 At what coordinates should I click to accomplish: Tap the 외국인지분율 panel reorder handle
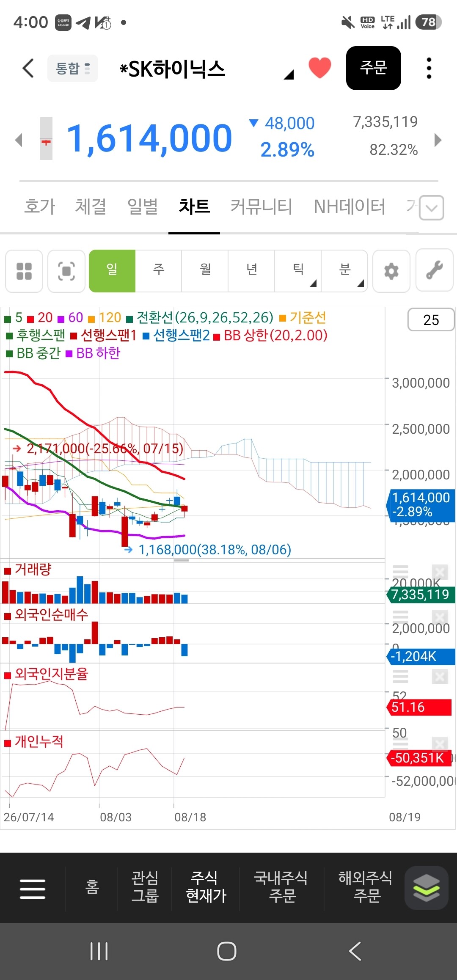click(x=400, y=676)
